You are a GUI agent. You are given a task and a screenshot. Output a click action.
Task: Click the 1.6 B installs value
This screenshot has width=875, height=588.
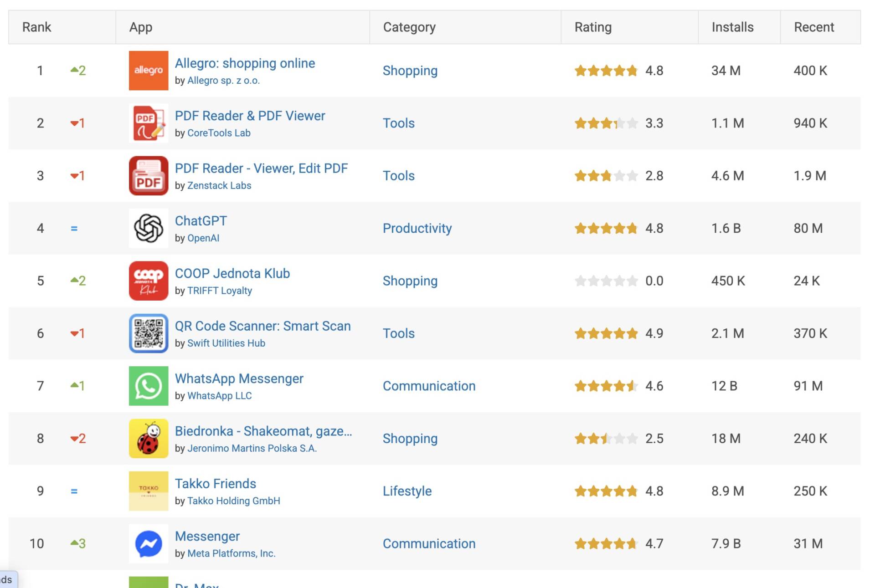pos(726,228)
